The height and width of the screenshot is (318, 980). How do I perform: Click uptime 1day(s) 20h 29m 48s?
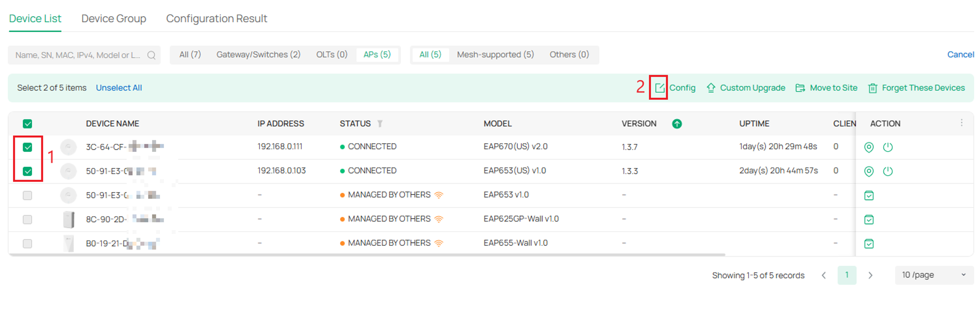[x=778, y=146]
